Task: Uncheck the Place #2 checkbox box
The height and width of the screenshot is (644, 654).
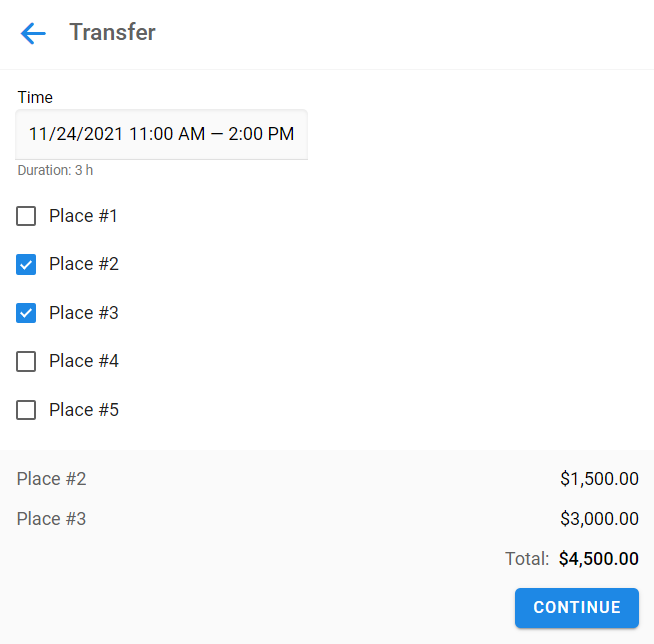Action: (x=27, y=265)
